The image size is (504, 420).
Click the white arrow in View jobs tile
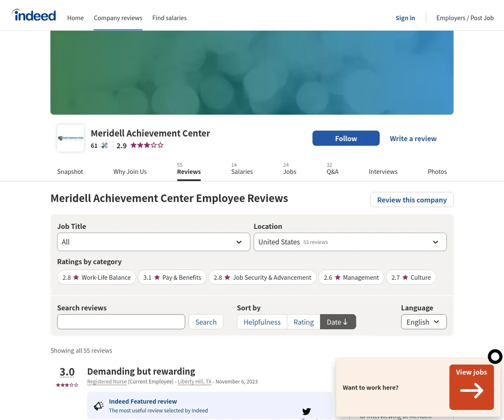(x=472, y=391)
